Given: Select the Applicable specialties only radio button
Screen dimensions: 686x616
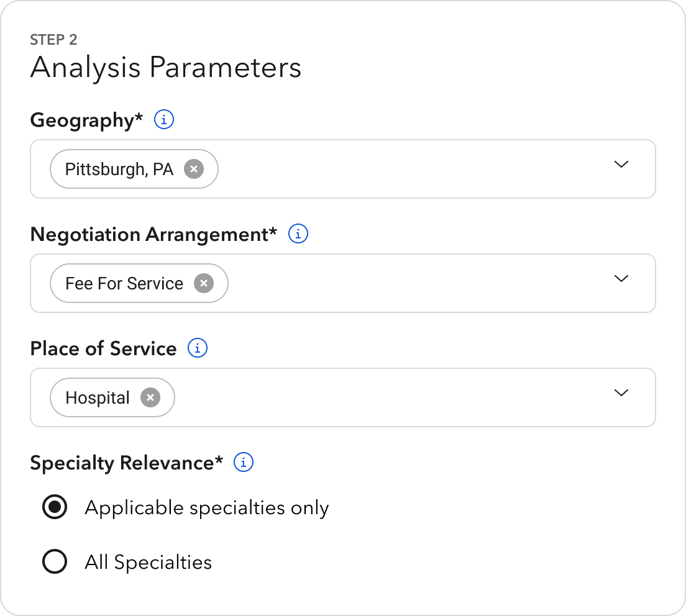Looking at the screenshot, I should coord(55,508).
